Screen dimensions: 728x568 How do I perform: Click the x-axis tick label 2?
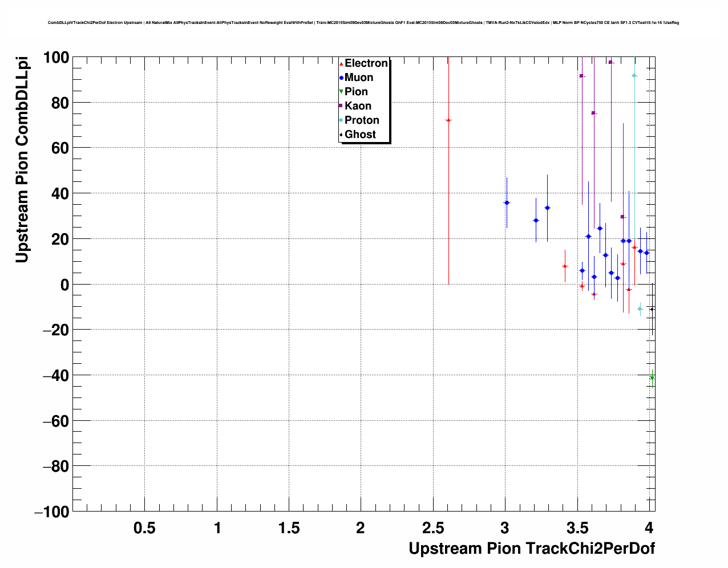click(361, 528)
